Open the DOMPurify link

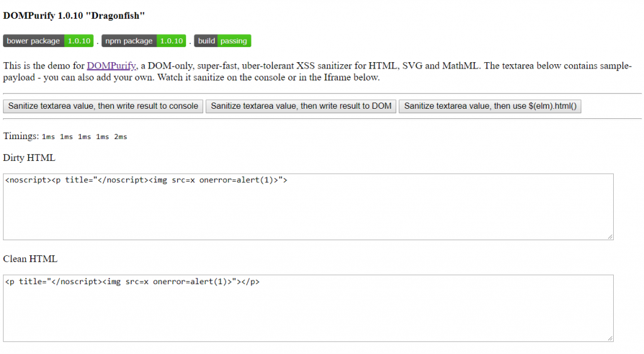(111, 66)
